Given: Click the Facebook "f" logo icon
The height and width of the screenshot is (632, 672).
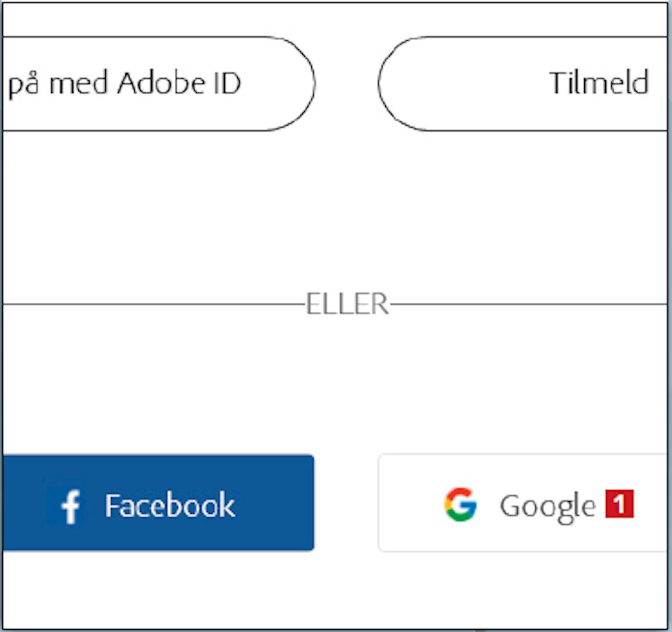Looking at the screenshot, I should point(70,506).
